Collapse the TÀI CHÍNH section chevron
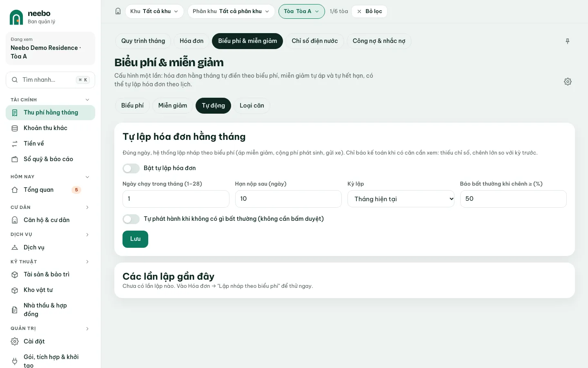The width and height of the screenshot is (588, 368). (87, 100)
